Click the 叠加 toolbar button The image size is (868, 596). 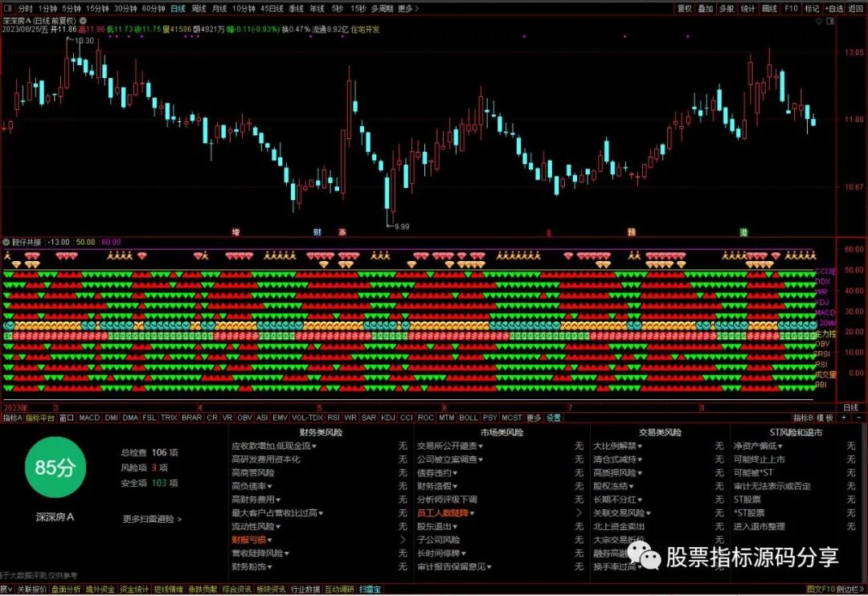[x=706, y=9]
